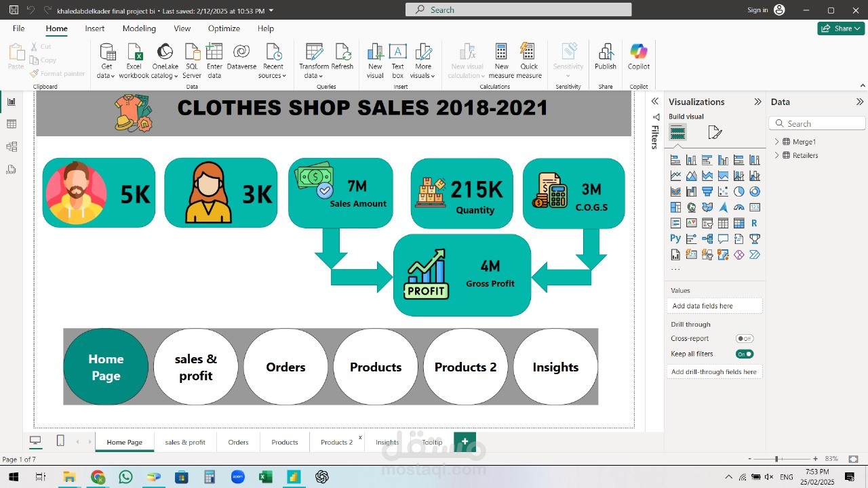Image resolution: width=868 pixels, height=488 pixels.
Task: Click sales & profit button on canvas
Action: pos(196,367)
